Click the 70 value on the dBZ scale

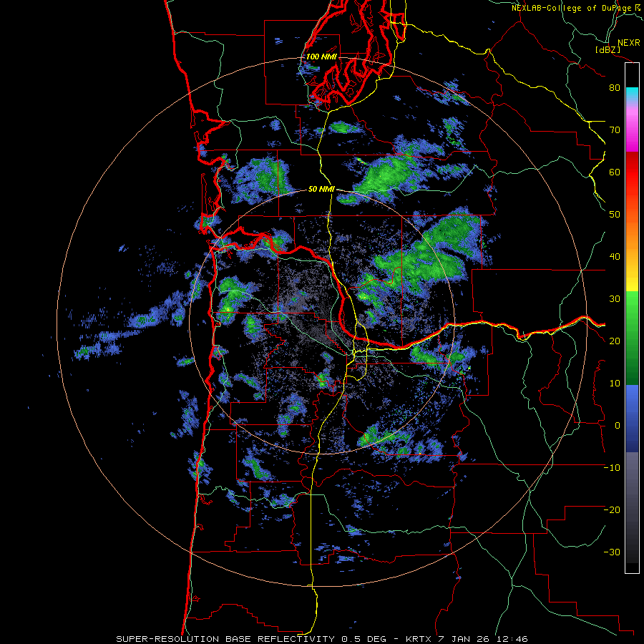click(615, 130)
